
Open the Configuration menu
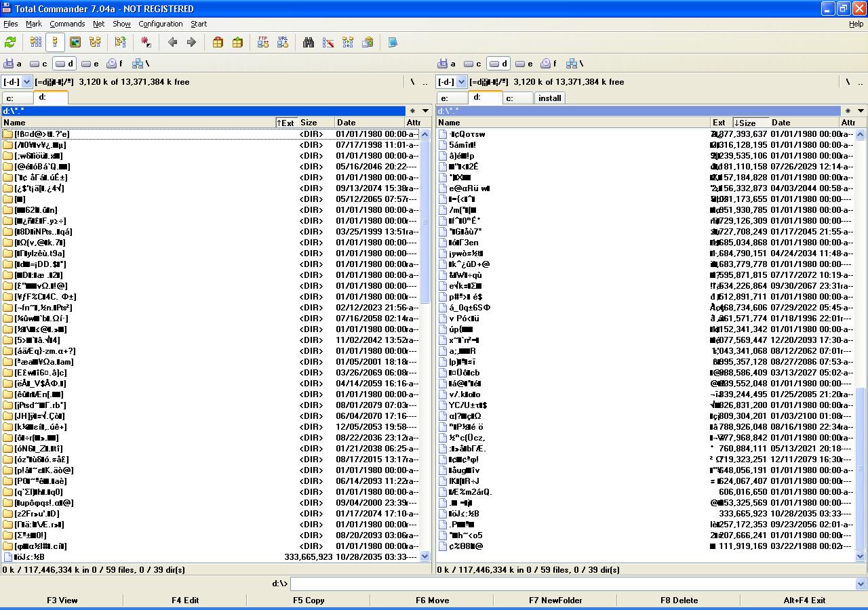[x=161, y=24]
